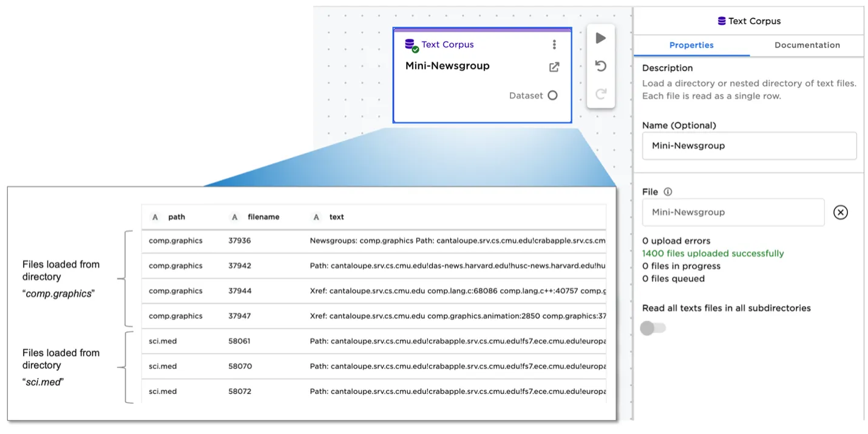868x434 pixels.
Task: Click the undo arrow icon
Action: [x=600, y=66]
